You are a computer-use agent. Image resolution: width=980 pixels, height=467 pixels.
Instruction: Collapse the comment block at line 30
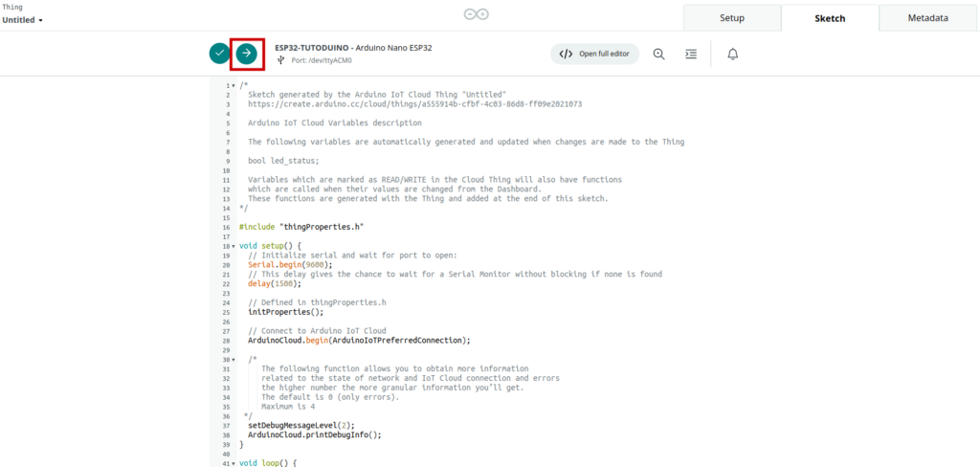(x=234, y=360)
